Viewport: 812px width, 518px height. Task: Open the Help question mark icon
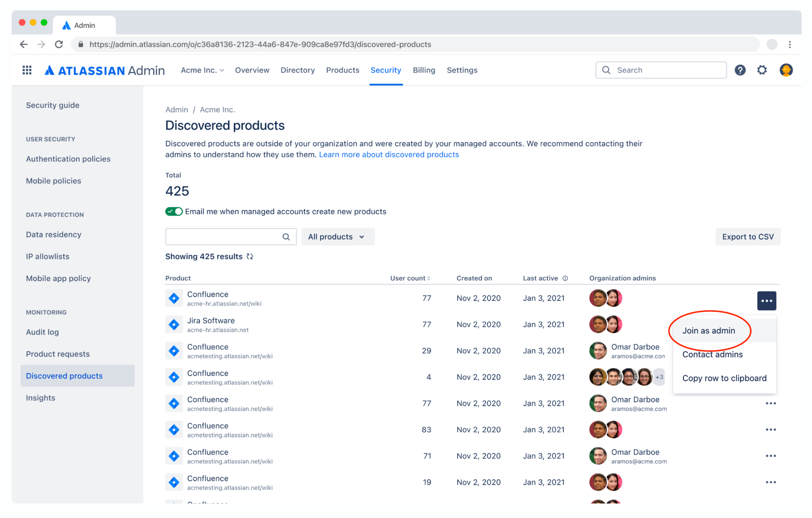pyautogui.click(x=740, y=70)
